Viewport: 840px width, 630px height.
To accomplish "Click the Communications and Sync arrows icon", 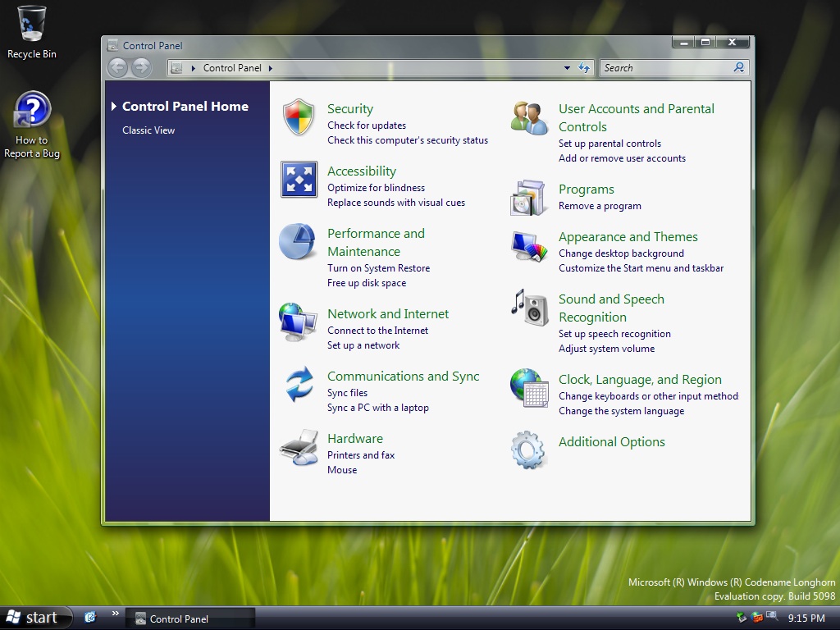I will (299, 384).
